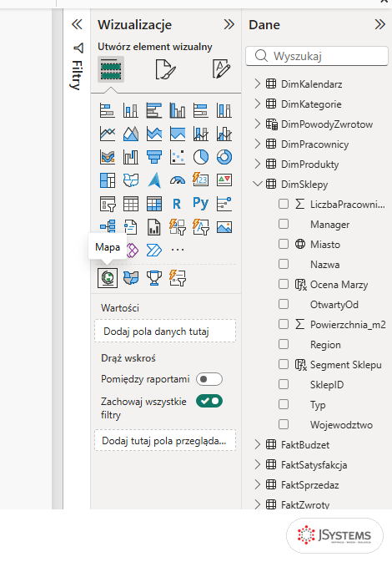
Task: Select the clustered bar chart visual
Action: (x=154, y=110)
